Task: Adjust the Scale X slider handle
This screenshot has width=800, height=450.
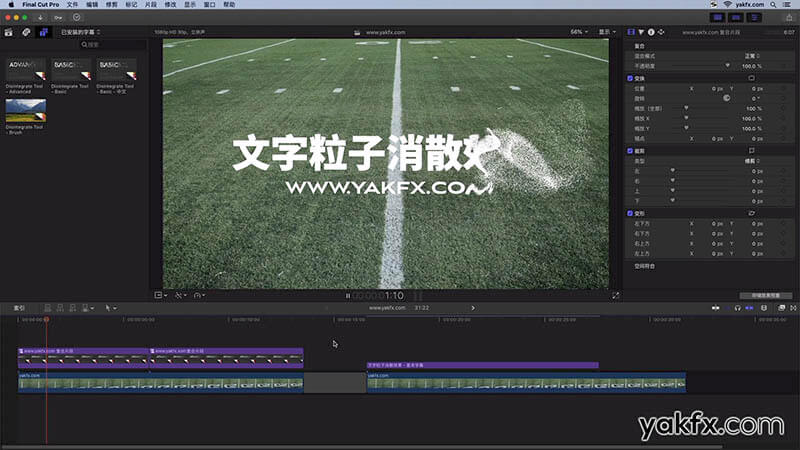Action: point(686,118)
